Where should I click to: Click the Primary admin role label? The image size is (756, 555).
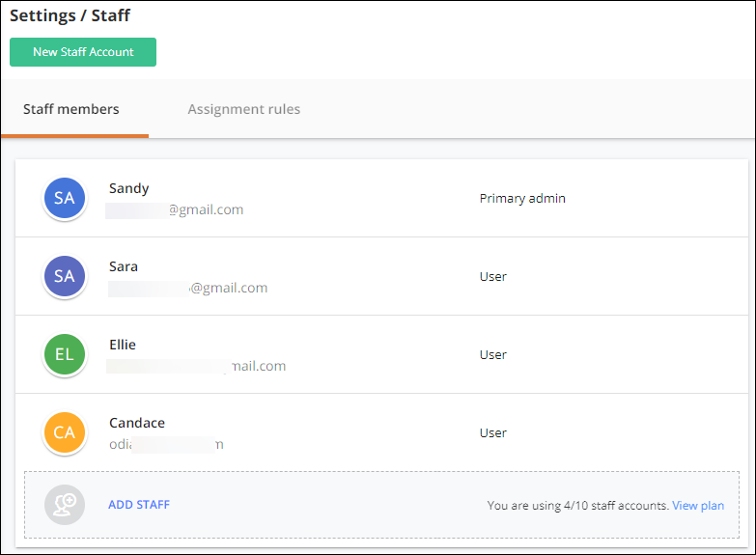[522, 199]
